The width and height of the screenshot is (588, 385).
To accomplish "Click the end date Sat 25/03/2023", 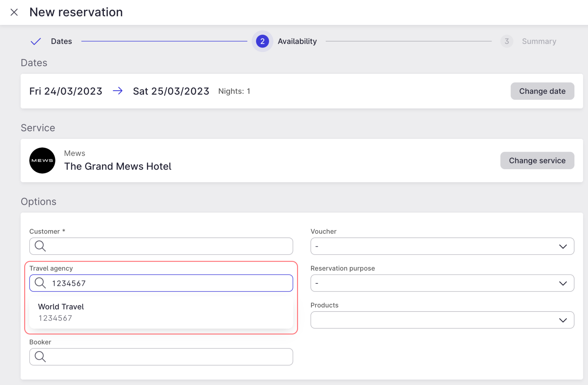I will pos(171,91).
